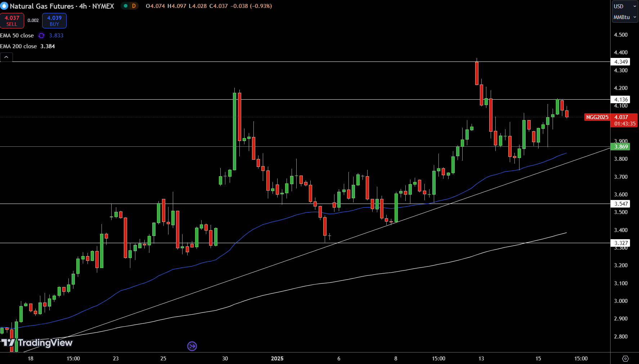This screenshot has height=364, width=639.
Task: Click the 13 date label on time axis
Action: coord(481,359)
